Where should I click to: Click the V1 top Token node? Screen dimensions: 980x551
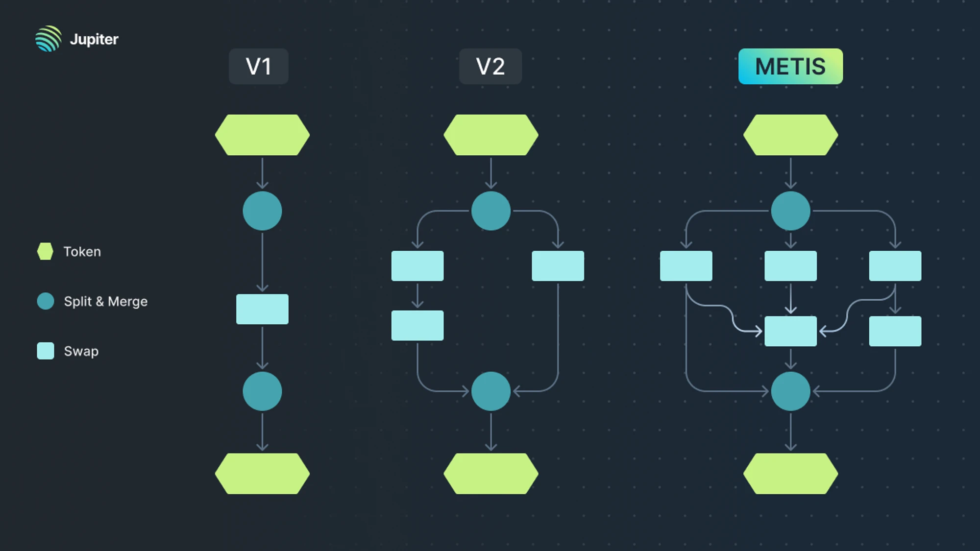pos(262,135)
